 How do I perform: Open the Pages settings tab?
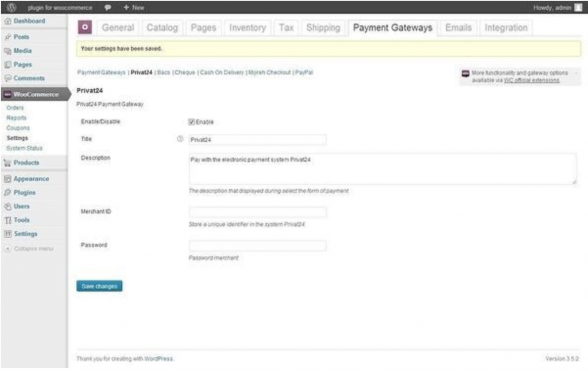203,28
